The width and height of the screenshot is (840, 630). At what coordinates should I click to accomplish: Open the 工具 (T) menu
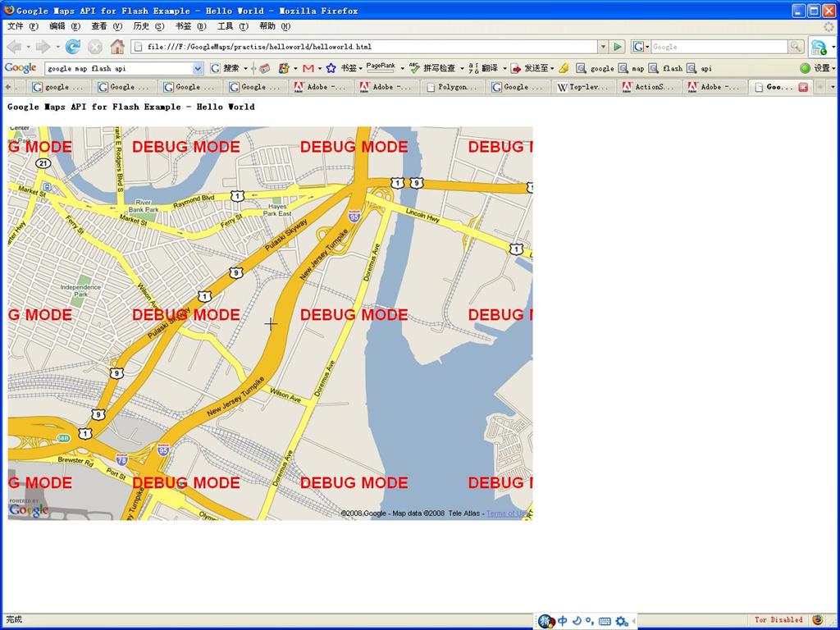[232, 26]
